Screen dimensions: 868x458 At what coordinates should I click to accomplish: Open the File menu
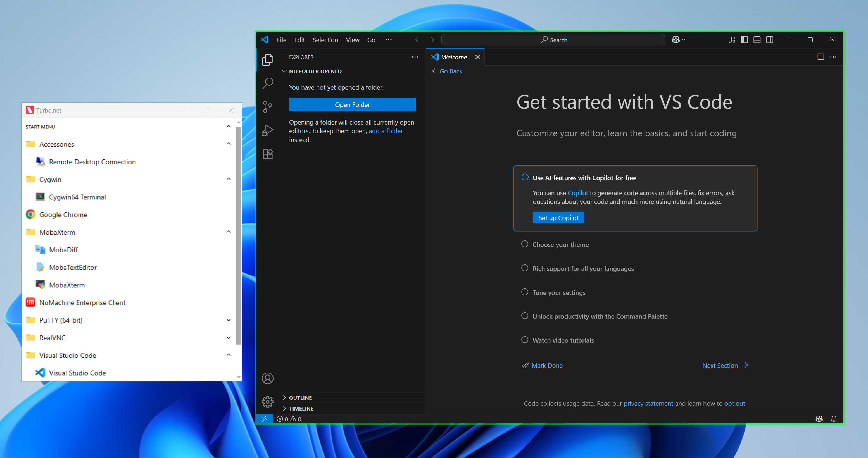pos(281,40)
